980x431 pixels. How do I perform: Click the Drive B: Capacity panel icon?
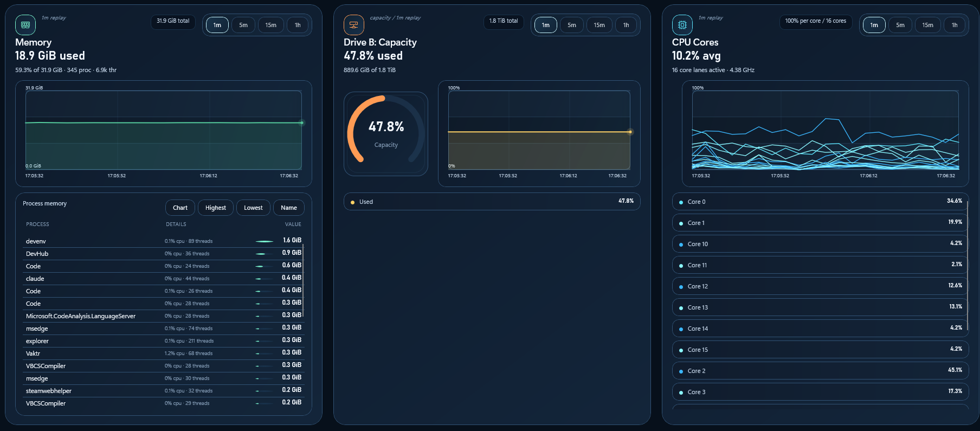(353, 25)
